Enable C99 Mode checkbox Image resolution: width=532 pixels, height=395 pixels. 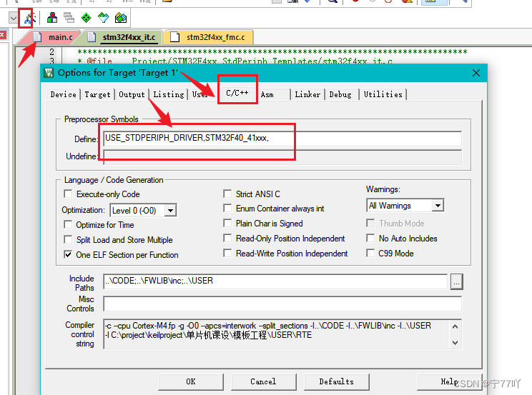[370, 254]
